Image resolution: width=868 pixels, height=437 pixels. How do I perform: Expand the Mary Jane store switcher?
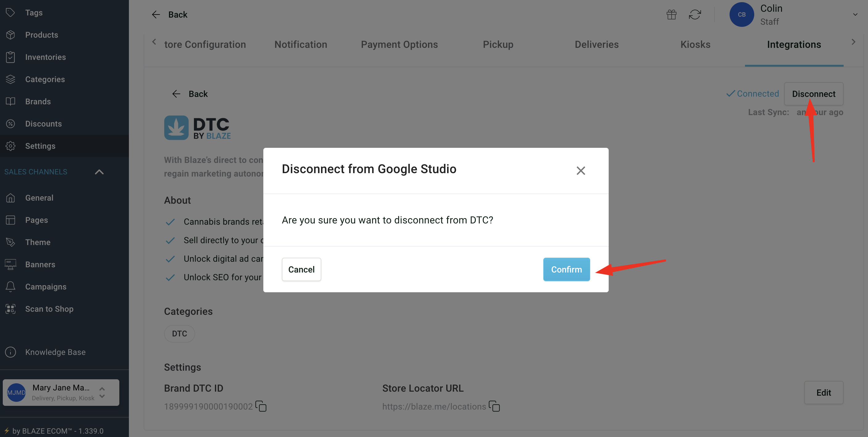102,393
